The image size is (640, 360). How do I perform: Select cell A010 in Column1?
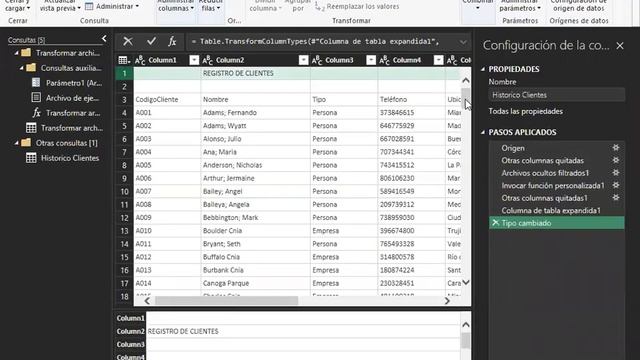(x=167, y=231)
